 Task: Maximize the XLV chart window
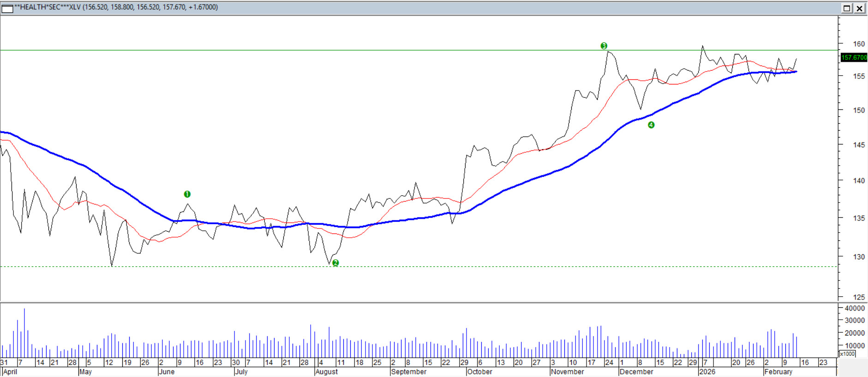click(x=847, y=8)
